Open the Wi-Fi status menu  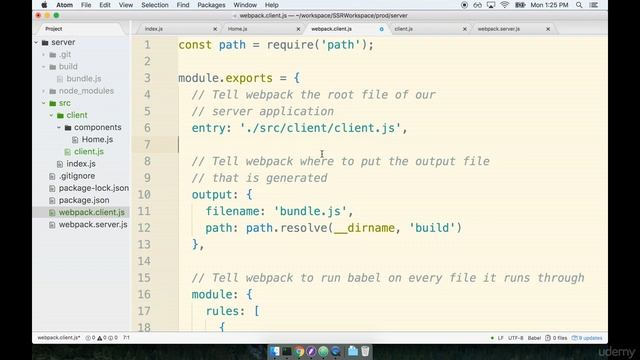[504, 5]
